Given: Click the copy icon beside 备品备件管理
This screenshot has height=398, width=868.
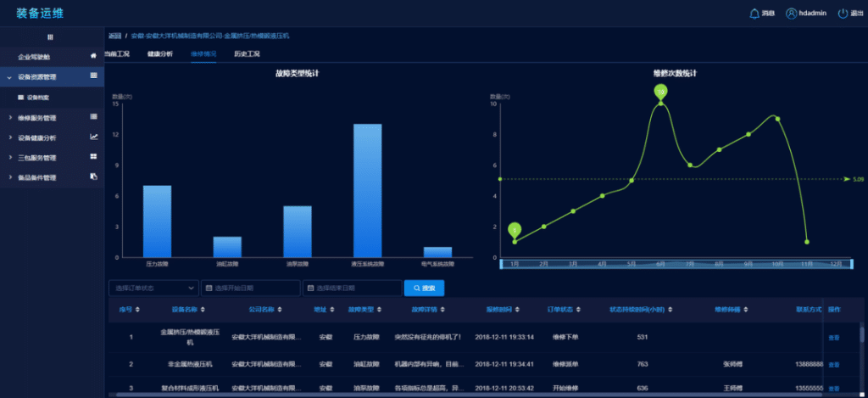Looking at the screenshot, I should click(x=93, y=177).
